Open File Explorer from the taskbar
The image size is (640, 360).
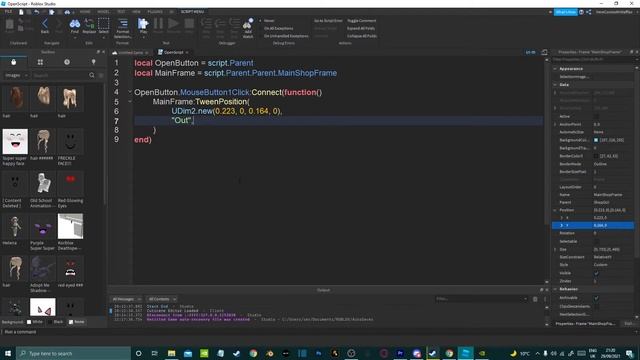pos(171,353)
